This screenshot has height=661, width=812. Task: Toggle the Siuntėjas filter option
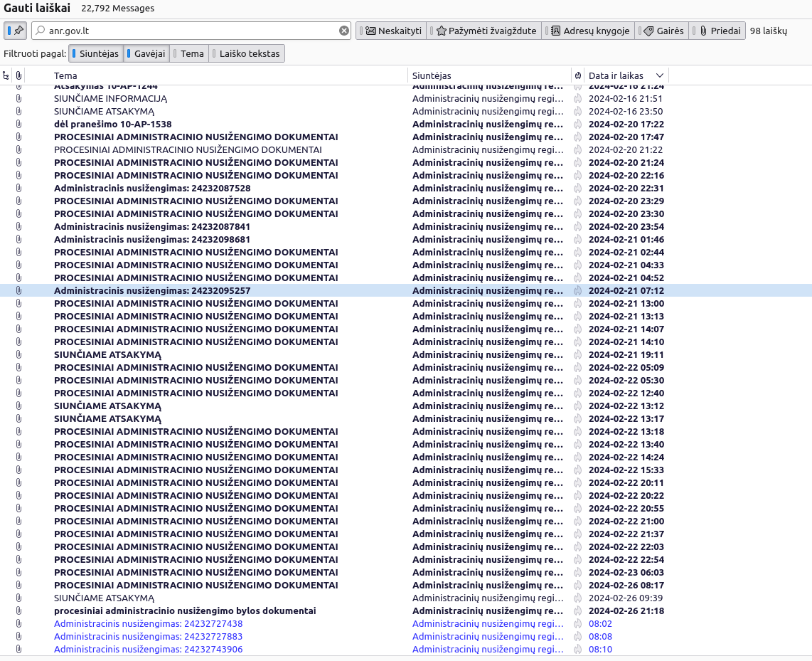[x=95, y=53]
